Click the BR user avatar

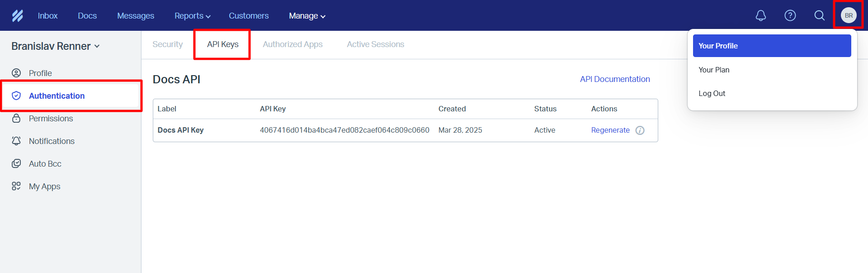[849, 15]
